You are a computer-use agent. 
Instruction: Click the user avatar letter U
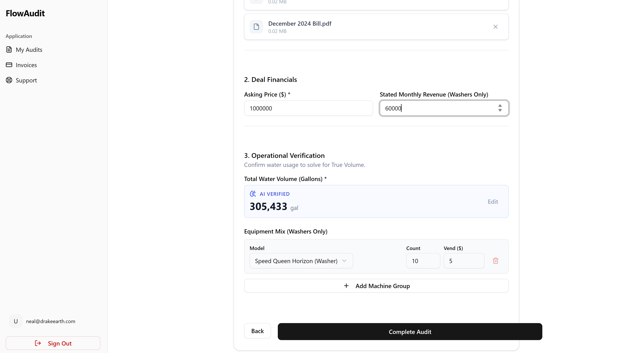point(16,321)
